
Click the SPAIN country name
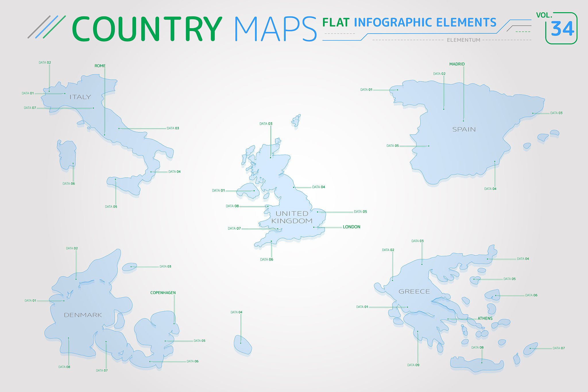tap(464, 130)
